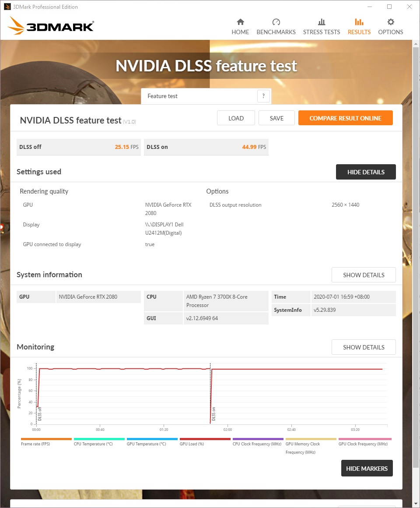The image size is (420, 508).
Task: Click the DLSS on 44.99 FPS score
Action: coord(206,147)
